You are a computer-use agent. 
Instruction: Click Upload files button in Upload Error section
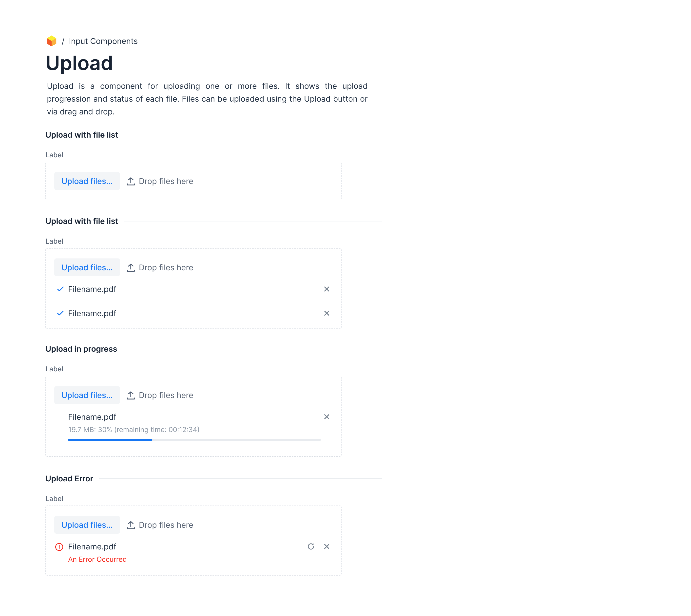(x=87, y=525)
